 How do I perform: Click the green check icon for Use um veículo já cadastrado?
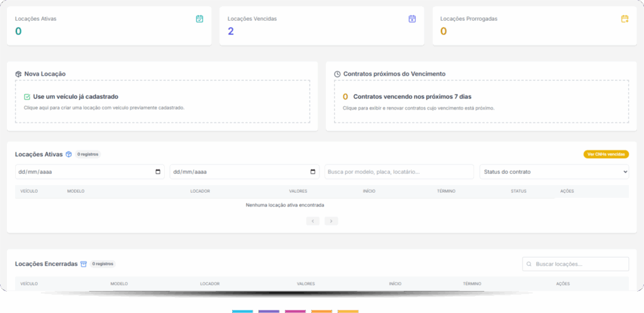(27, 97)
